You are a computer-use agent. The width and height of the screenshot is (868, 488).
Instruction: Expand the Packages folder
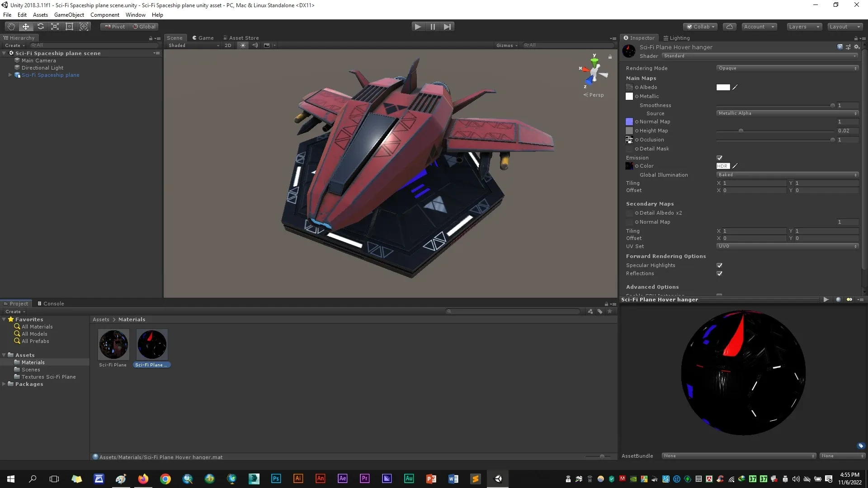point(4,384)
